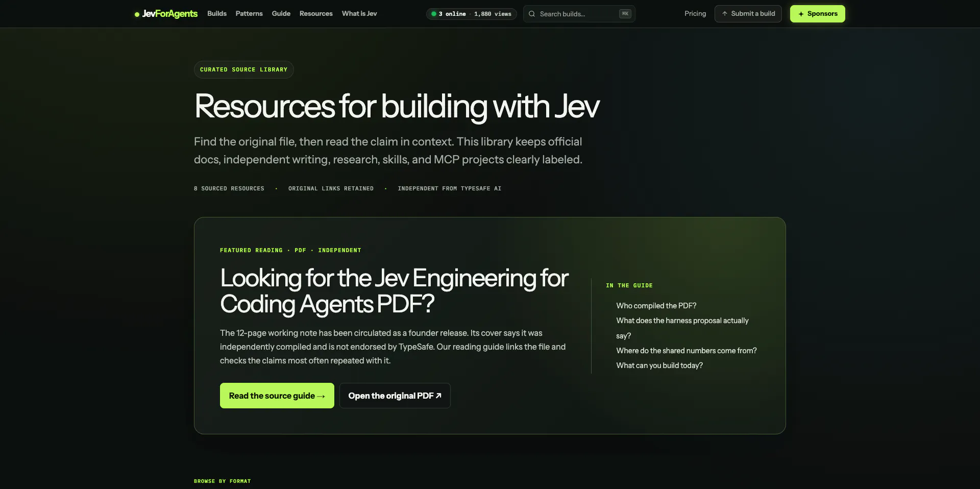Image resolution: width=980 pixels, height=489 pixels.
Task: Click Open the original PDF button
Action: [x=395, y=396]
